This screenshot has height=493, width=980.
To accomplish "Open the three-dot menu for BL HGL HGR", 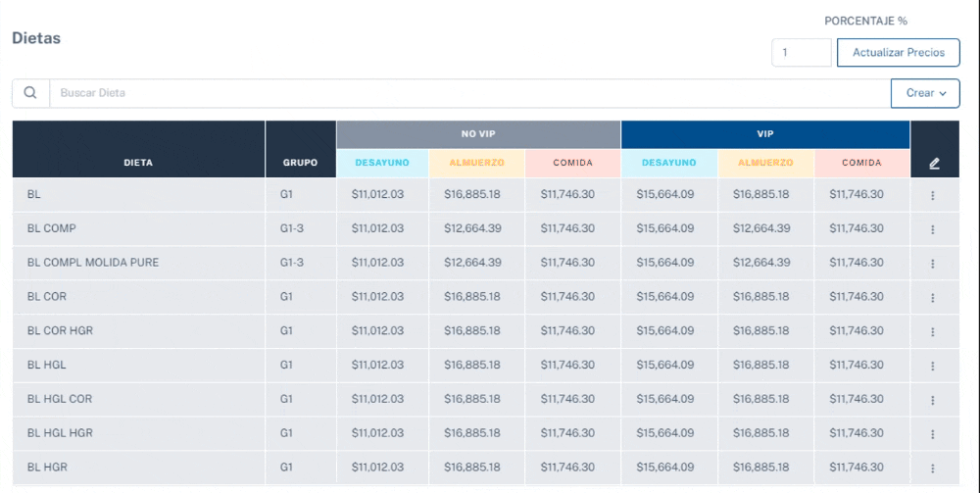I will [932, 434].
